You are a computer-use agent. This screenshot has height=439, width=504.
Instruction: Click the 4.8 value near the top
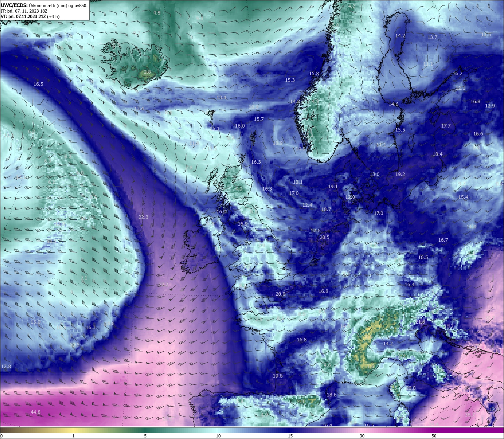click(157, 13)
